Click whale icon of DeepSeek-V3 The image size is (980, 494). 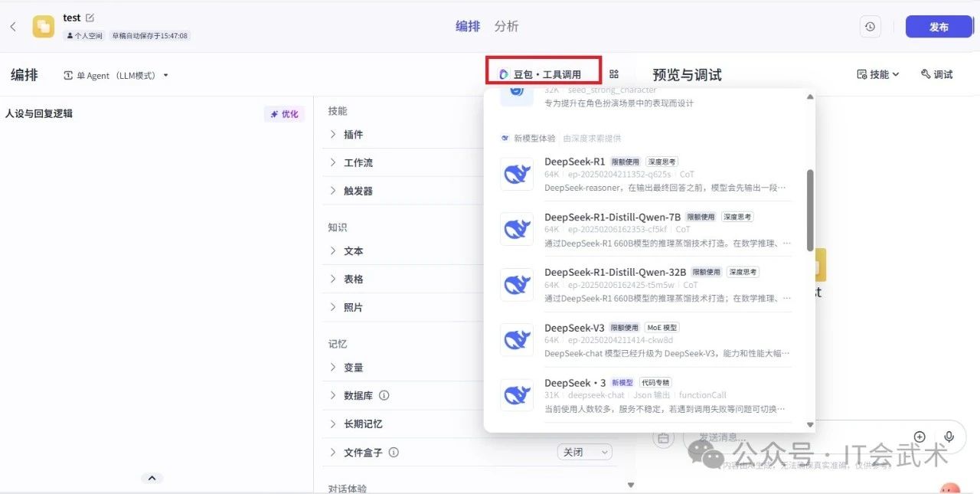517,340
